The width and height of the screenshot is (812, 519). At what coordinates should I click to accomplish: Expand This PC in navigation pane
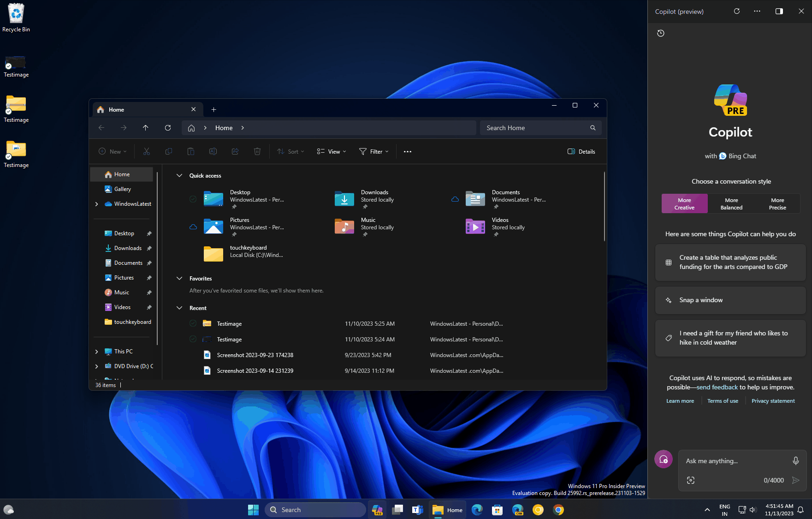coord(96,352)
